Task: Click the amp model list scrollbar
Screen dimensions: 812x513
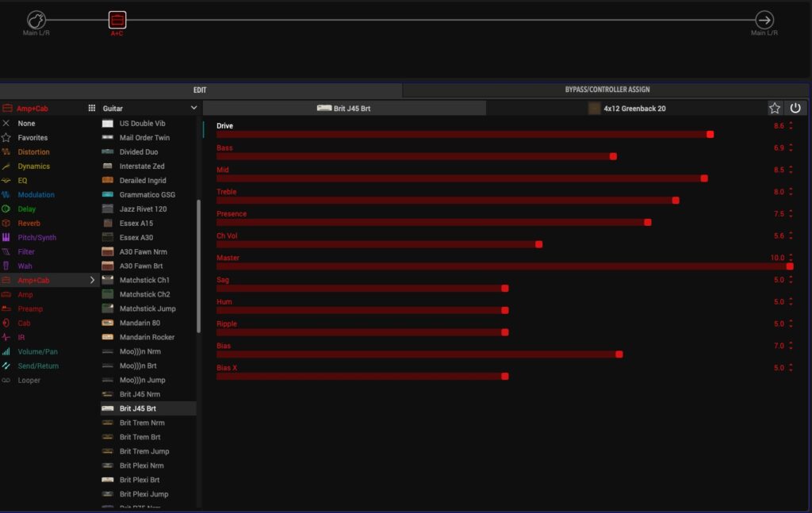Action: (x=198, y=266)
